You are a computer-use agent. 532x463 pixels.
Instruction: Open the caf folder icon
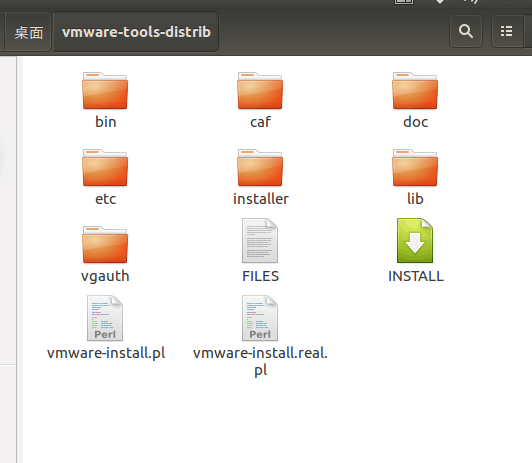[x=260, y=91]
